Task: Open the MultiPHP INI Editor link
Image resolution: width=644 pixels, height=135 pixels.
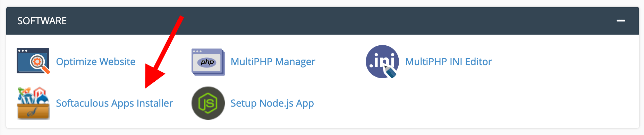Action: (448, 62)
